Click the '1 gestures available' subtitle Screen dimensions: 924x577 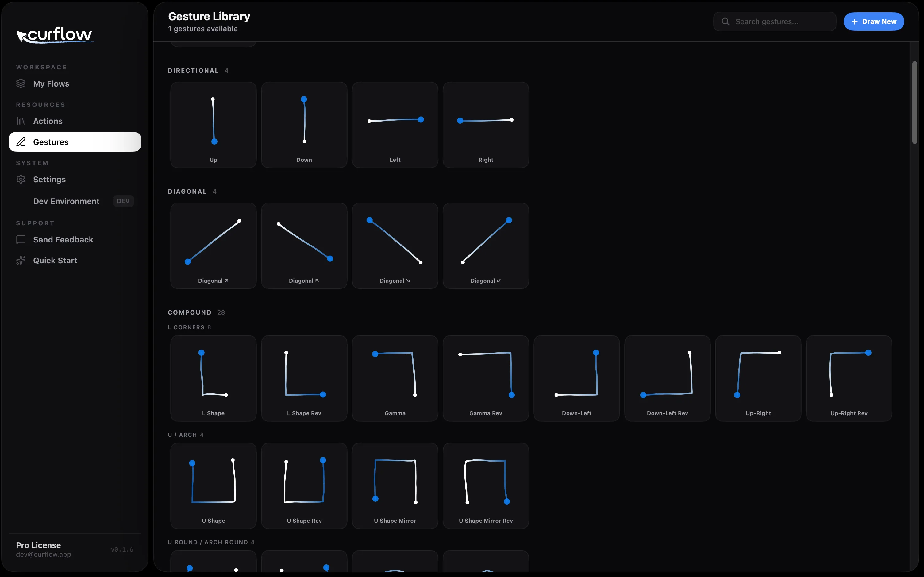click(203, 29)
